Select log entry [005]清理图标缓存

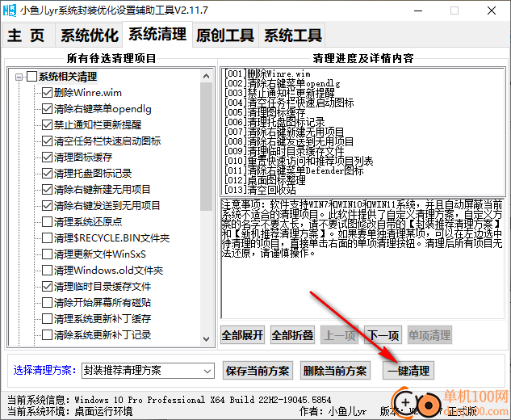click(265, 112)
